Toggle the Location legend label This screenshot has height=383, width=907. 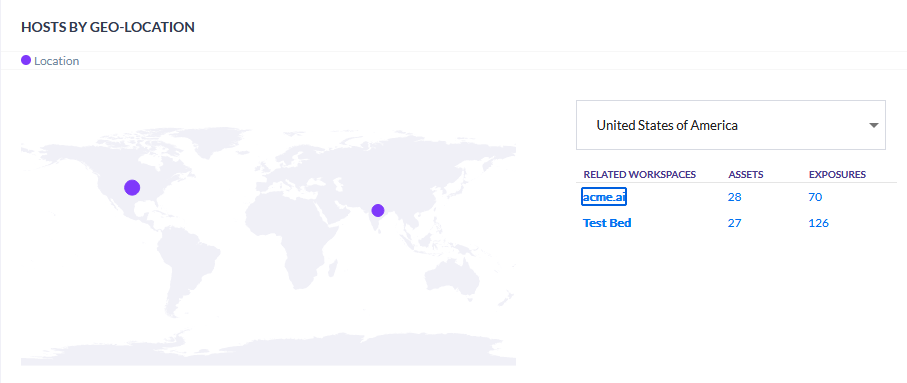[x=57, y=61]
